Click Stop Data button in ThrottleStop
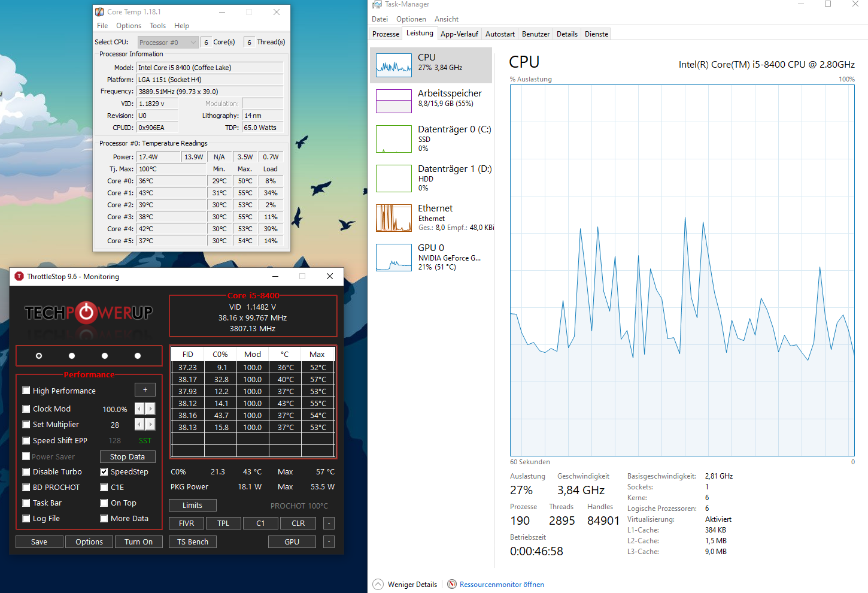 point(128,456)
